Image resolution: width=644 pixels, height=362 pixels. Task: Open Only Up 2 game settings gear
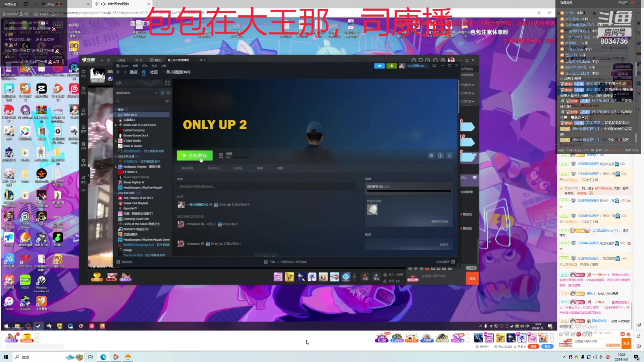click(431, 156)
